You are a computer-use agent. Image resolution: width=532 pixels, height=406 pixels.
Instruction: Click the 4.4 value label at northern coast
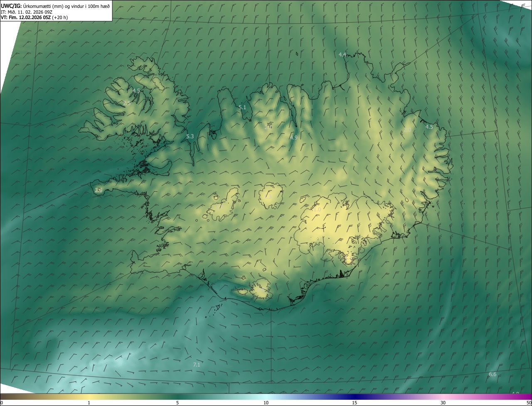click(342, 54)
